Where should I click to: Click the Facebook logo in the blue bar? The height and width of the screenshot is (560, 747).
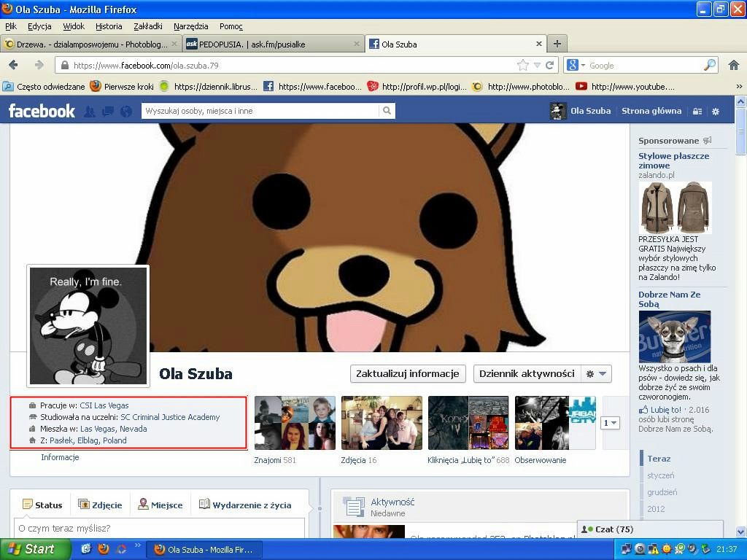tap(42, 111)
